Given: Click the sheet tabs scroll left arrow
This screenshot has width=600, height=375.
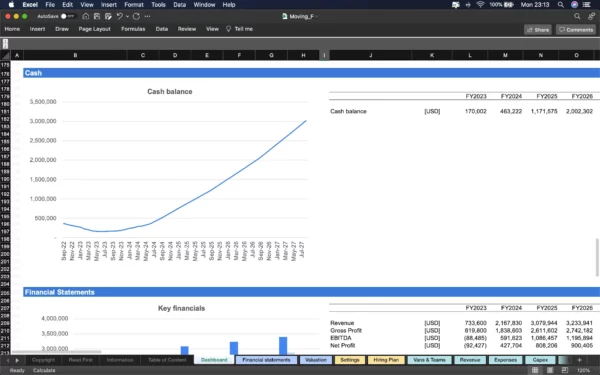Looking at the screenshot, I should point(7,360).
